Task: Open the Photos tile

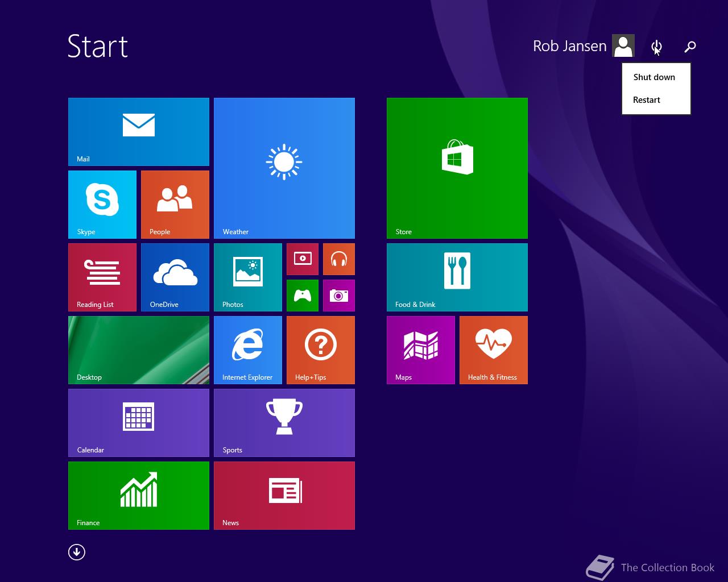Action: click(248, 277)
